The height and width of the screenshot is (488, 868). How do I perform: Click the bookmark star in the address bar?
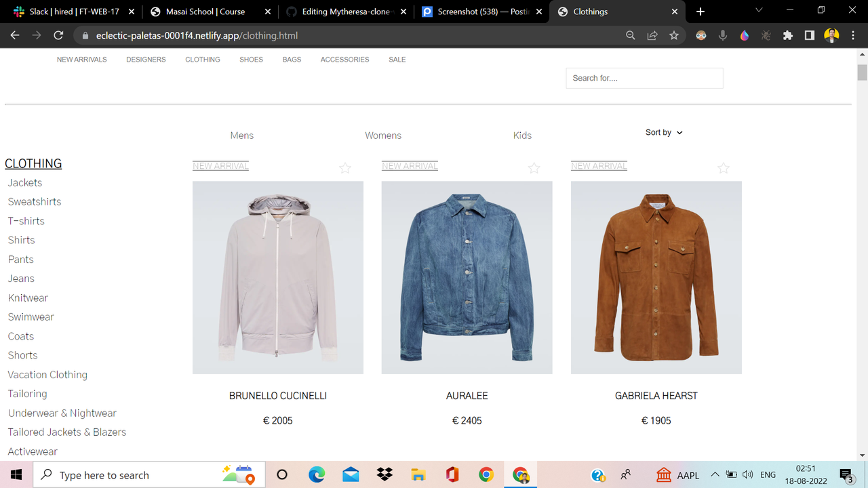pyautogui.click(x=674, y=35)
